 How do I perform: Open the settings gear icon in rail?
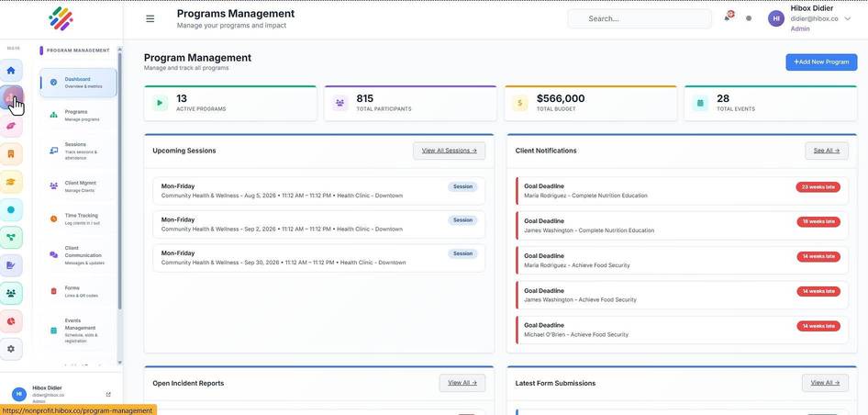click(11, 349)
